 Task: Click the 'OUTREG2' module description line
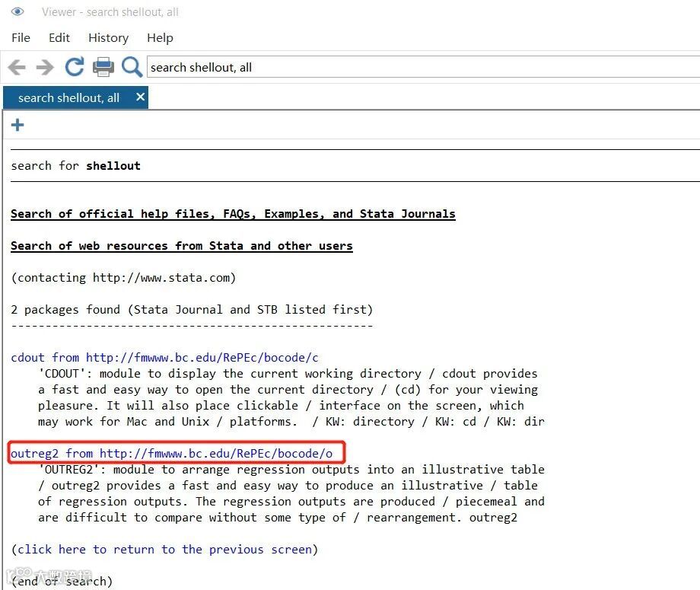[291, 470]
